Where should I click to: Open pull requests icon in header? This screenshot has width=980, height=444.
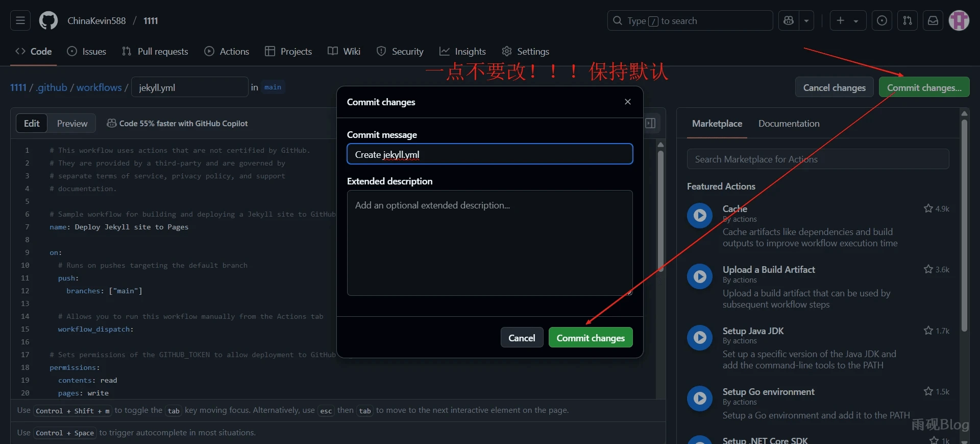tap(907, 20)
